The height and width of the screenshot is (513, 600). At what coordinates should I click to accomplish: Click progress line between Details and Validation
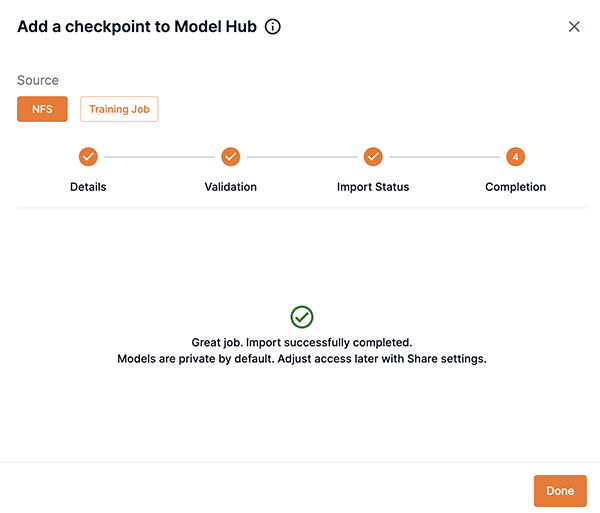[x=160, y=157]
